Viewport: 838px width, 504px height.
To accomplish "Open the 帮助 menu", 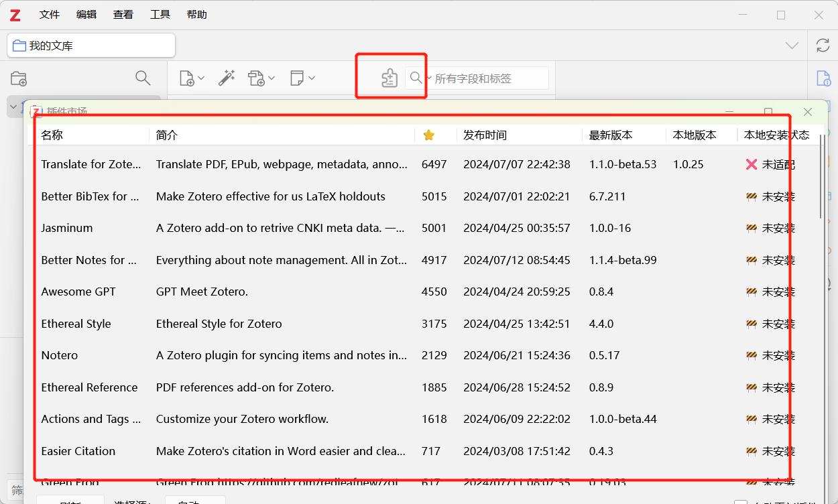I will click(197, 15).
